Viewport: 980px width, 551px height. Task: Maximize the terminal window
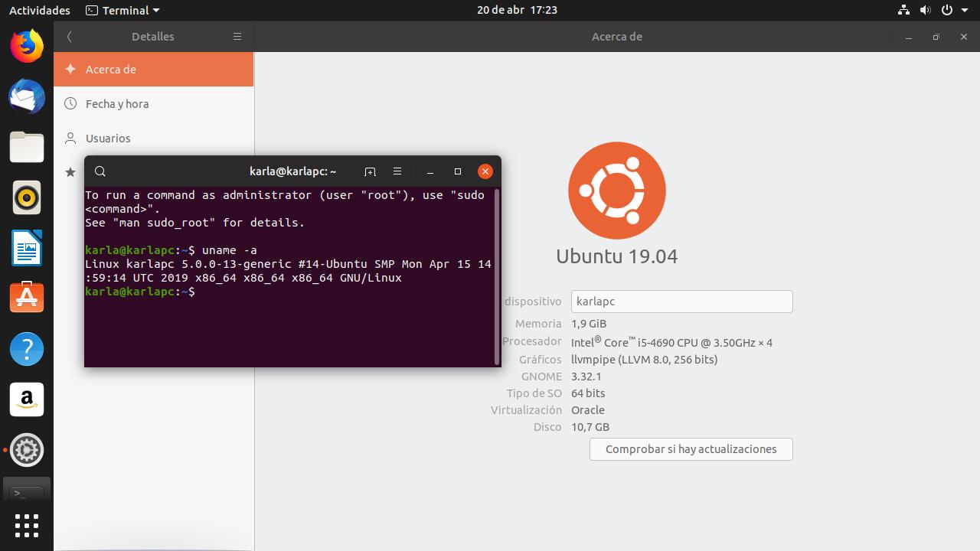pos(458,171)
